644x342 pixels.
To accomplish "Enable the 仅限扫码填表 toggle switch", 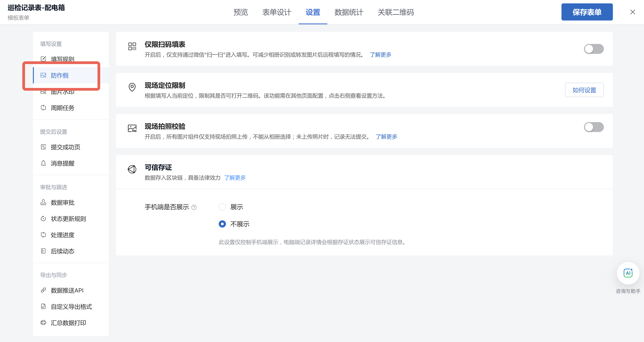I will (x=594, y=49).
